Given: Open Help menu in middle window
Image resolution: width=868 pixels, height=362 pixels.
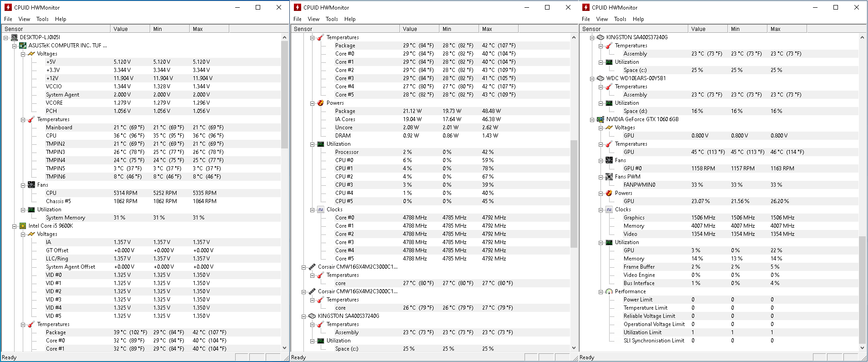Looking at the screenshot, I should pos(350,19).
